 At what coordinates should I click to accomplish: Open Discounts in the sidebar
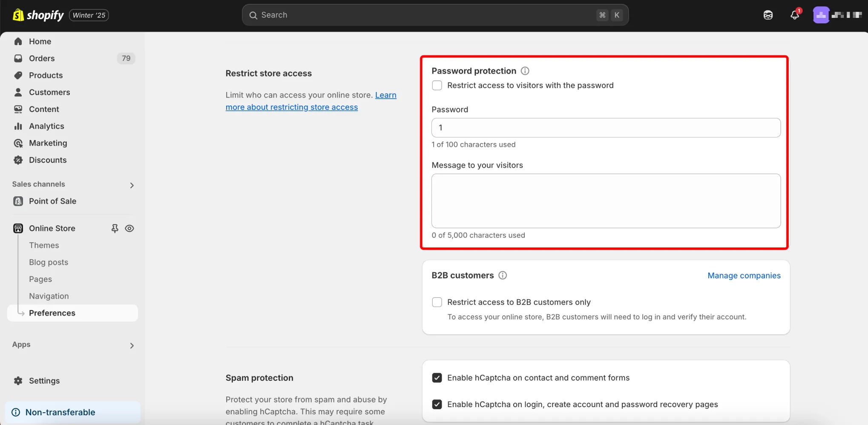click(x=48, y=160)
